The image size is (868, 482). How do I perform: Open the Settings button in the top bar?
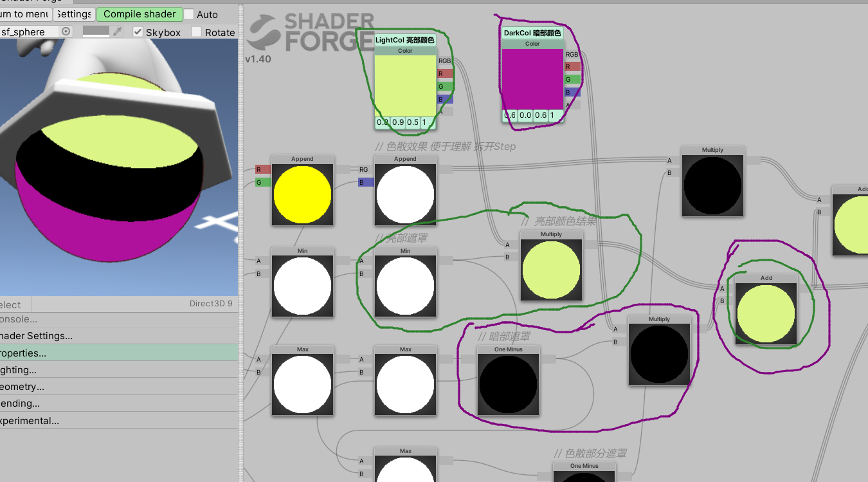[74, 14]
